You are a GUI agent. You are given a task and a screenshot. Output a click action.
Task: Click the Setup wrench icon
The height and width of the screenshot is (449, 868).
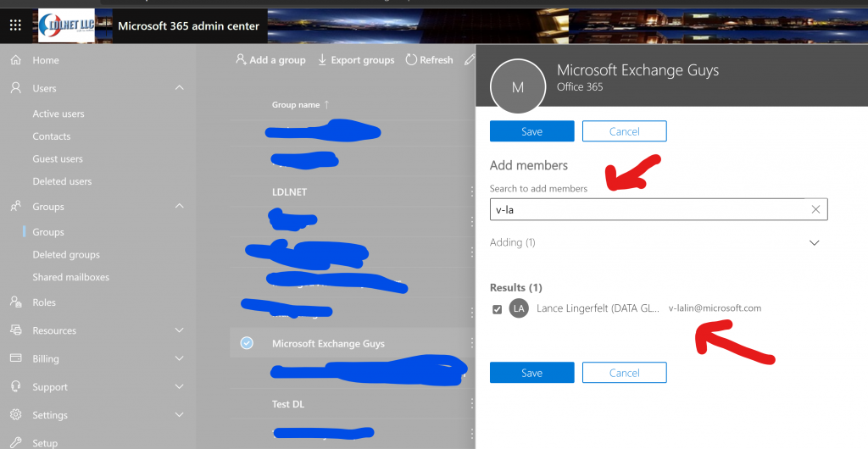(x=16, y=442)
